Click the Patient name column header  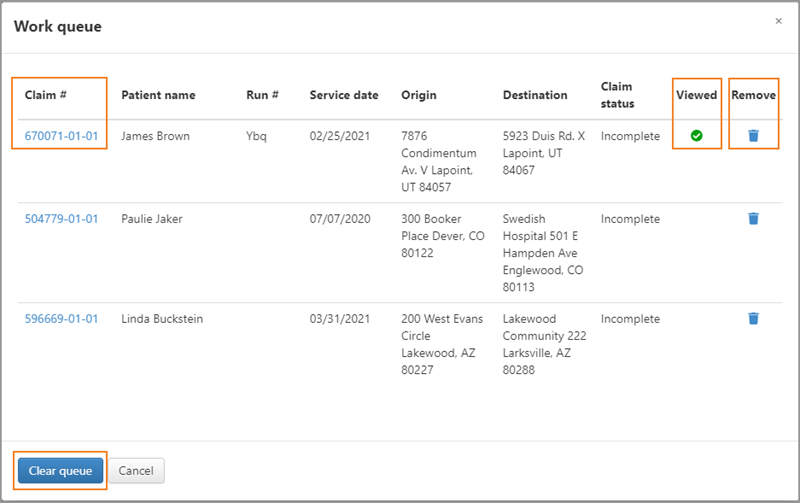tap(158, 95)
